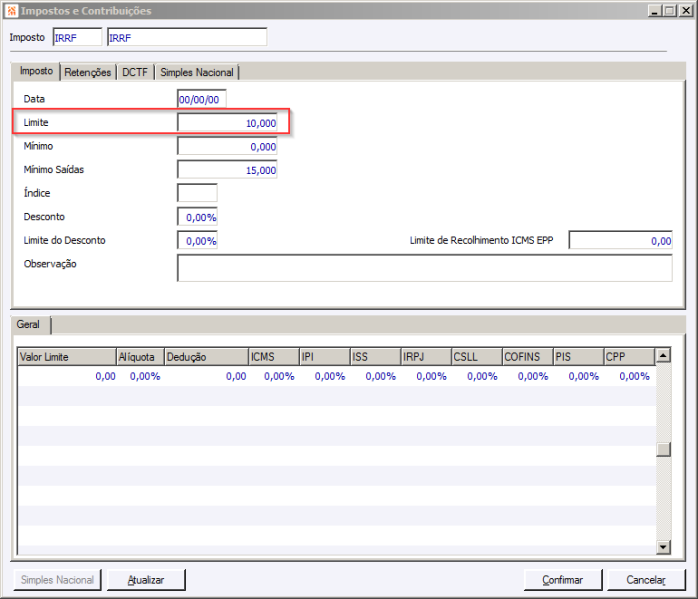Click the ISS column header
Screen dimensions: 698x599
[x=375, y=357]
